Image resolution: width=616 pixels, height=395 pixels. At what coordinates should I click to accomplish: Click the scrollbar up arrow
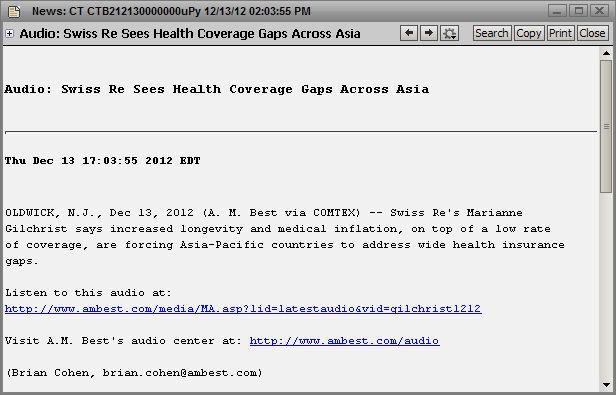[606, 53]
